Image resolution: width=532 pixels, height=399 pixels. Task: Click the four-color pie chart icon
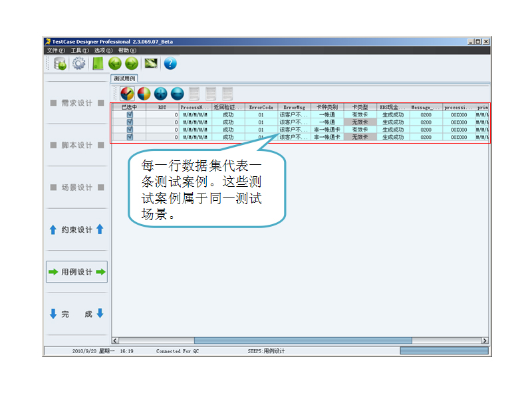coord(144,94)
